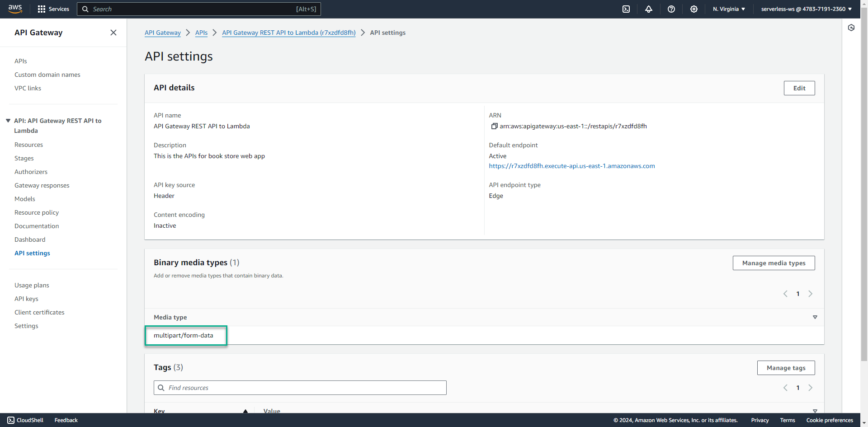Click the Value column header in Tags
Image resolution: width=868 pixels, height=427 pixels.
(272, 411)
